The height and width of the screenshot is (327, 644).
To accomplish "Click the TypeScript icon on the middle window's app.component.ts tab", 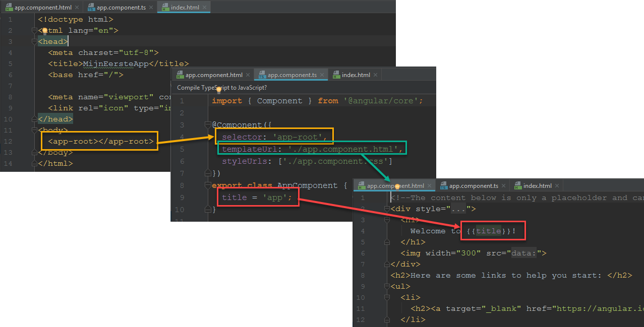I will (262, 74).
